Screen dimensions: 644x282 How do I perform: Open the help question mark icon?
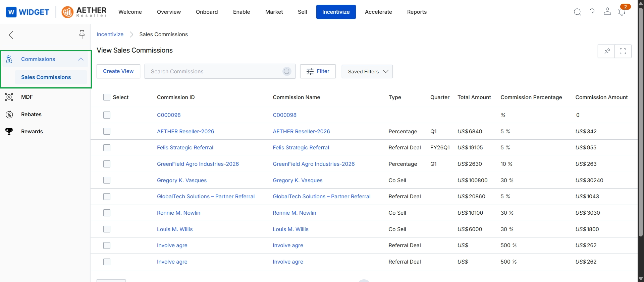(592, 12)
